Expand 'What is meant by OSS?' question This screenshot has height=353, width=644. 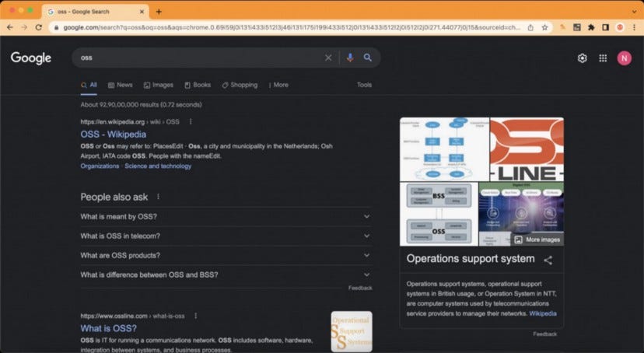click(x=226, y=216)
